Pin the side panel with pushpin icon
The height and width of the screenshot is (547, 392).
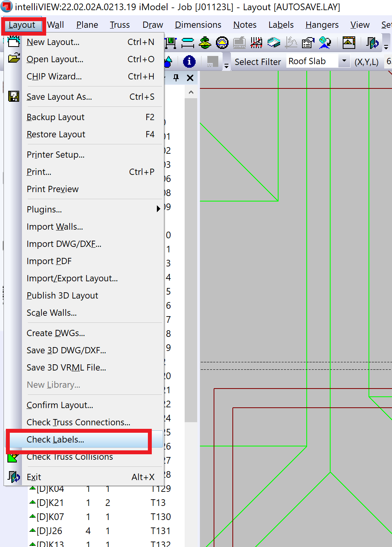point(176,77)
